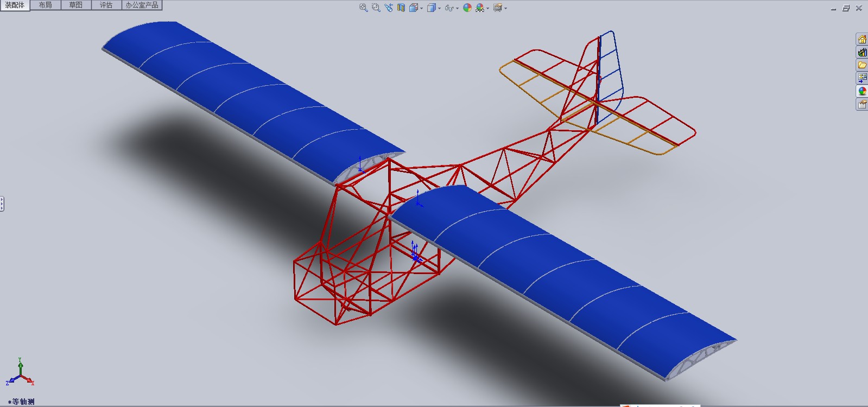Click the Zoom to Fit magnifier icon
This screenshot has height=407, width=868.
point(364,8)
